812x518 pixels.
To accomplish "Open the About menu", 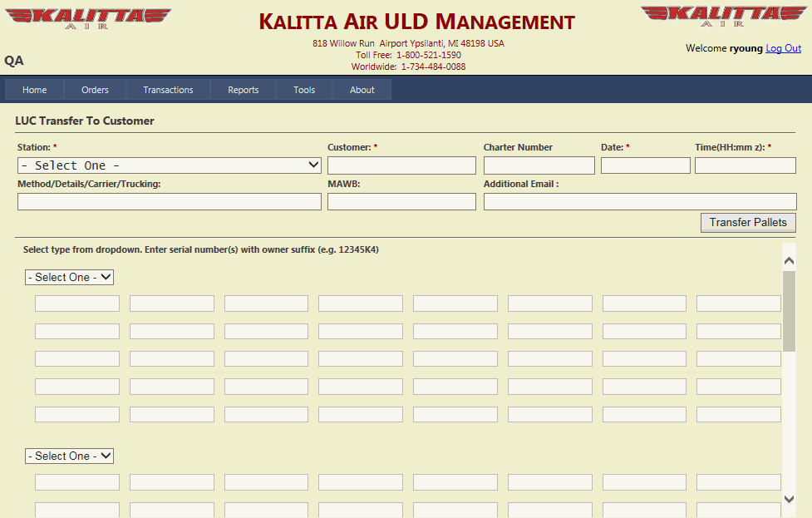I will click(x=362, y=90).
